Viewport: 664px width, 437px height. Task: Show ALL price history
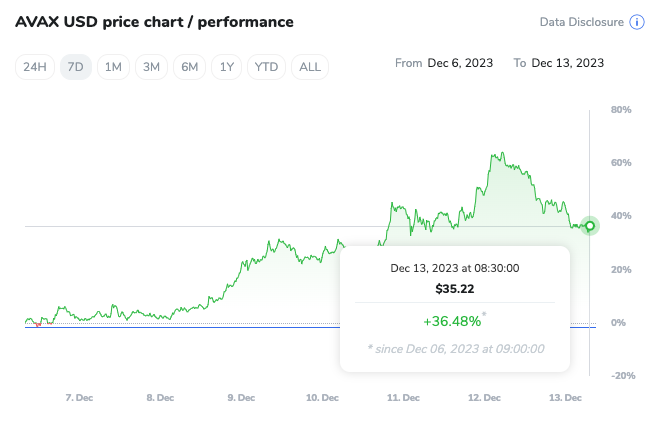tap(310, 67)
